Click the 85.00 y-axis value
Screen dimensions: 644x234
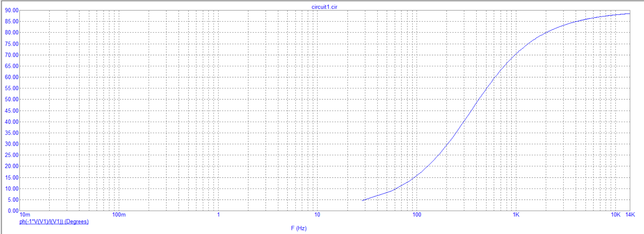[x=12, y=21]
